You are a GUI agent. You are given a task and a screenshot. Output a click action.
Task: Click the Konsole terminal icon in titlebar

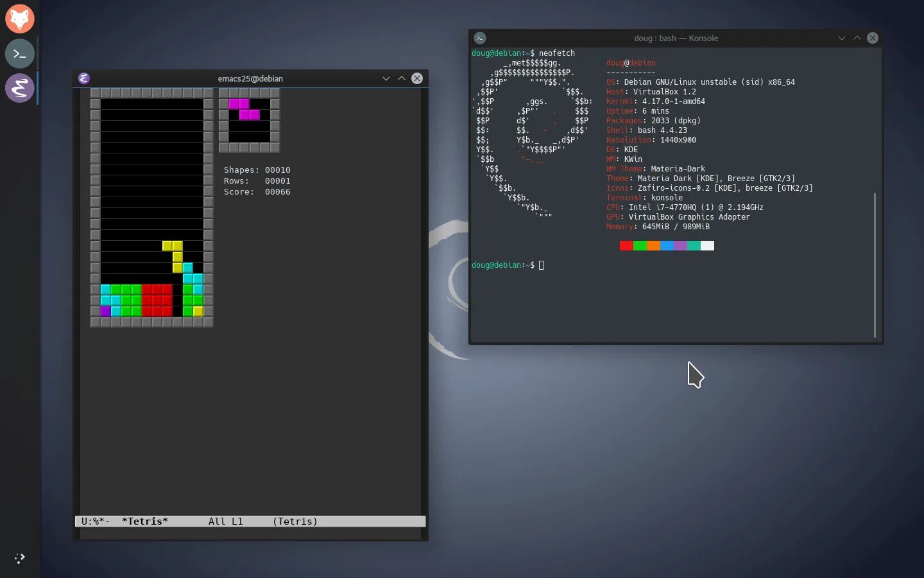pyautogui.click(x=480, y=38)
